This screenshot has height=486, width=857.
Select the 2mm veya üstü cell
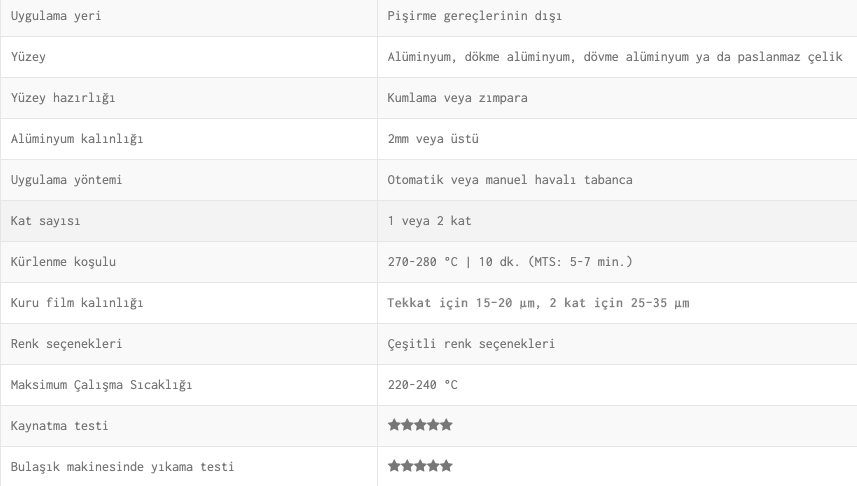(617, 139)
